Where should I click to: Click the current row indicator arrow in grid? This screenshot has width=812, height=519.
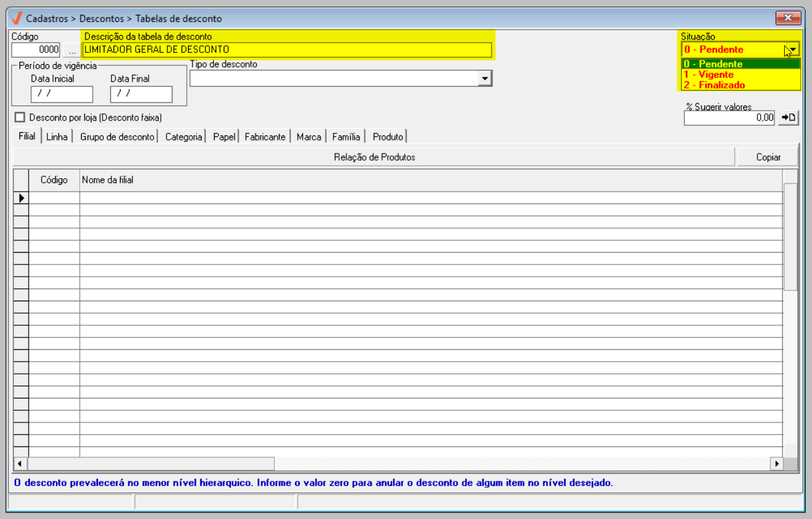click(x=21, y=198)
